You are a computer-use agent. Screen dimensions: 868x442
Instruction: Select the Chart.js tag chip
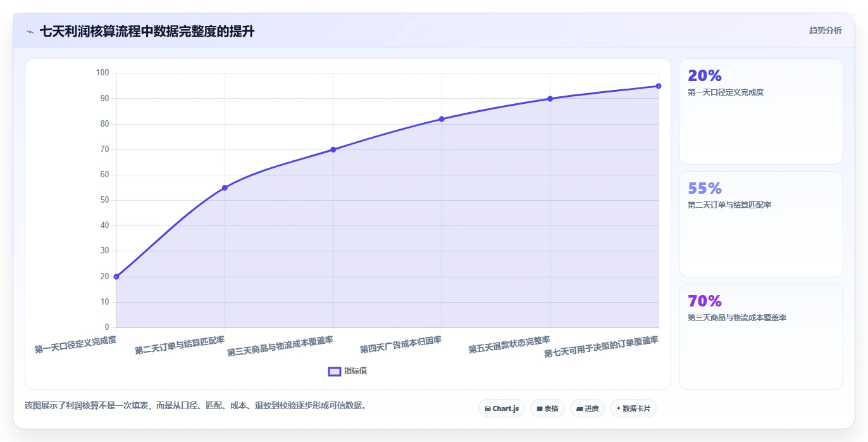click(x=502, y=408)
